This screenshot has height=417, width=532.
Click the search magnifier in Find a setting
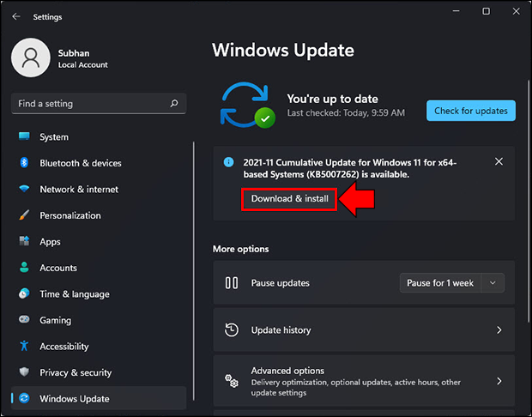pos(174,103)
